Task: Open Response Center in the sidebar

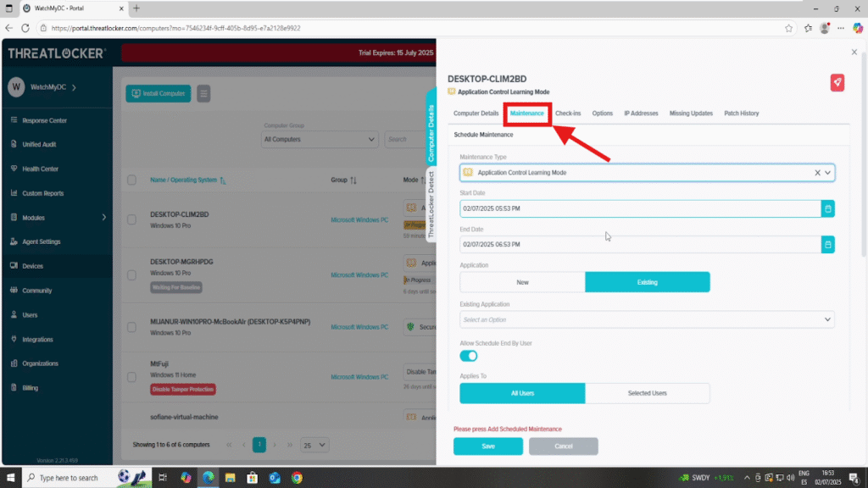Action: [x=44, y=120]
